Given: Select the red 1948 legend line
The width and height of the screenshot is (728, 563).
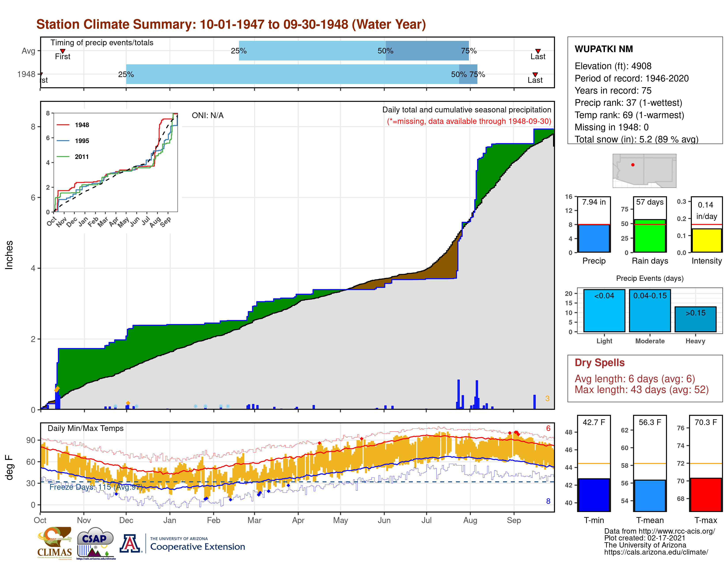Looking at the screenshot, I should click(x=63, y=125).
